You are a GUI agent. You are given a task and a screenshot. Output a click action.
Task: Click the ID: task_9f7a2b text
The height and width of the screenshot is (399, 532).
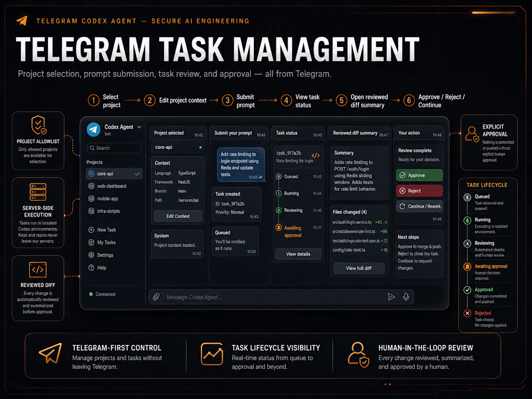230,204
